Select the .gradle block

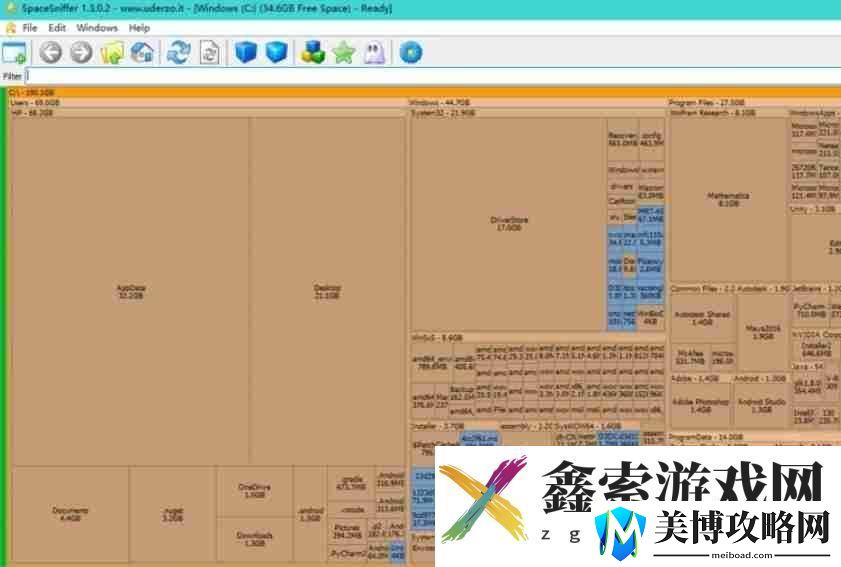(351, 483)
